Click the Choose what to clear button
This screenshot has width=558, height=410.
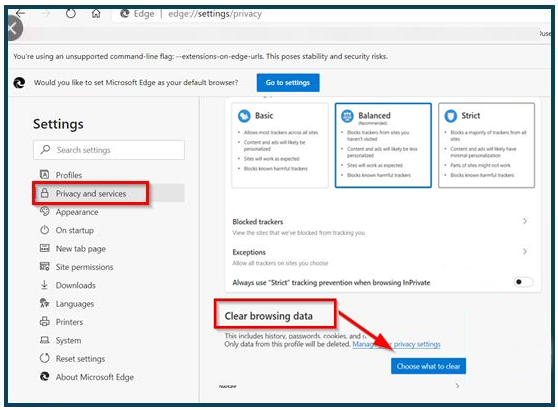[x=428, y=366]
